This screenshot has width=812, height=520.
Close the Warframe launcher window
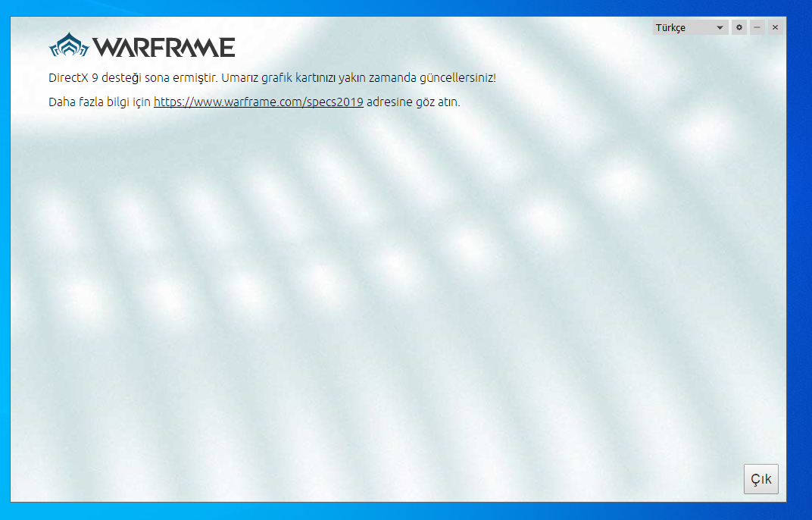pyautogui.click(x=775, y=27)
